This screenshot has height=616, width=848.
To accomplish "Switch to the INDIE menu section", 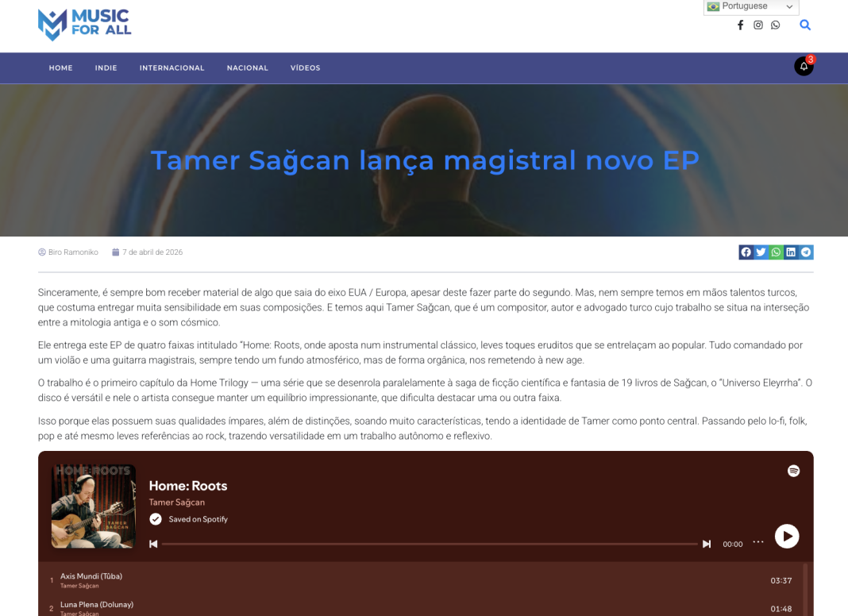I will (106, 67).
